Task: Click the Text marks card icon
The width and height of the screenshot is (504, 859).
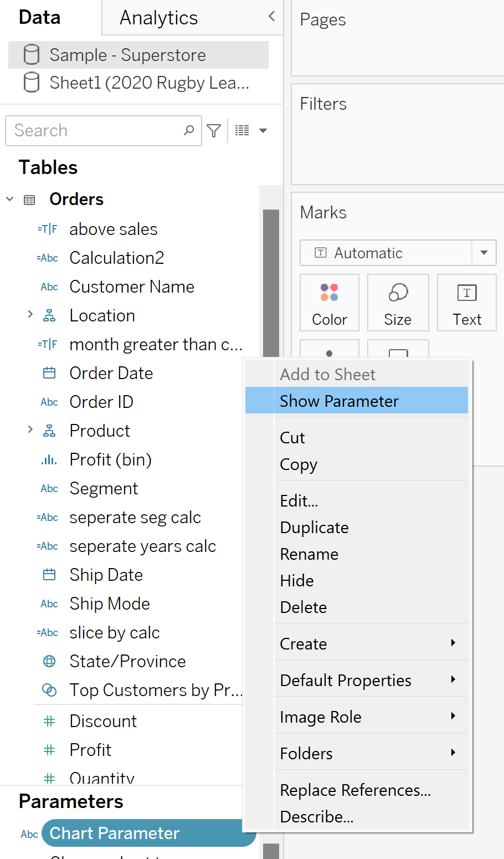Action: (467, 293)
